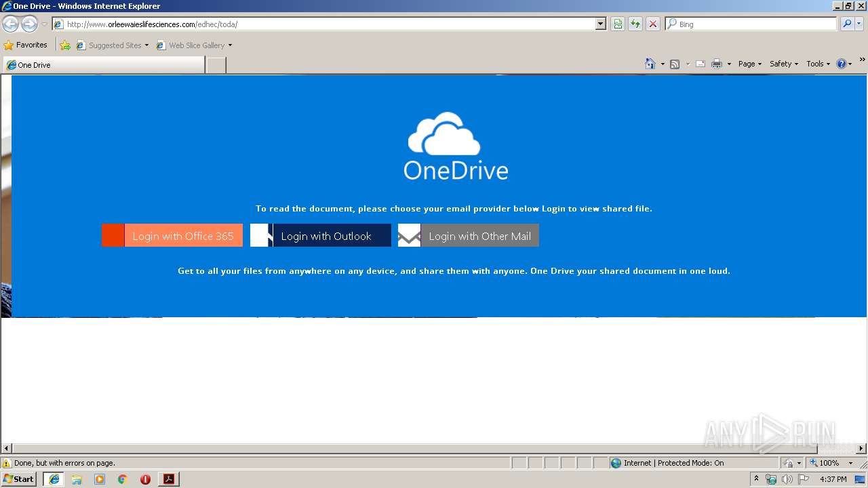
Task: Click the Outlook logo icon
Action: point(261,236)
